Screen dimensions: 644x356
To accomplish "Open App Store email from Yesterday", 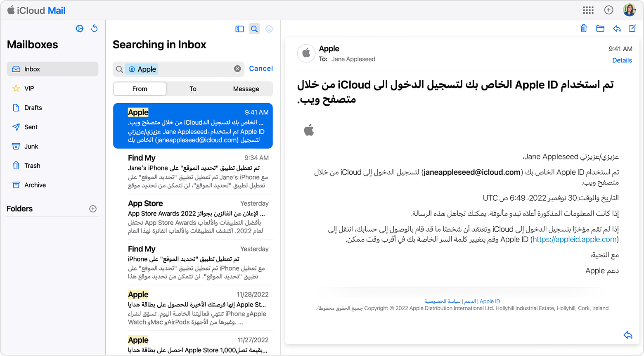I will click(193, 217).
